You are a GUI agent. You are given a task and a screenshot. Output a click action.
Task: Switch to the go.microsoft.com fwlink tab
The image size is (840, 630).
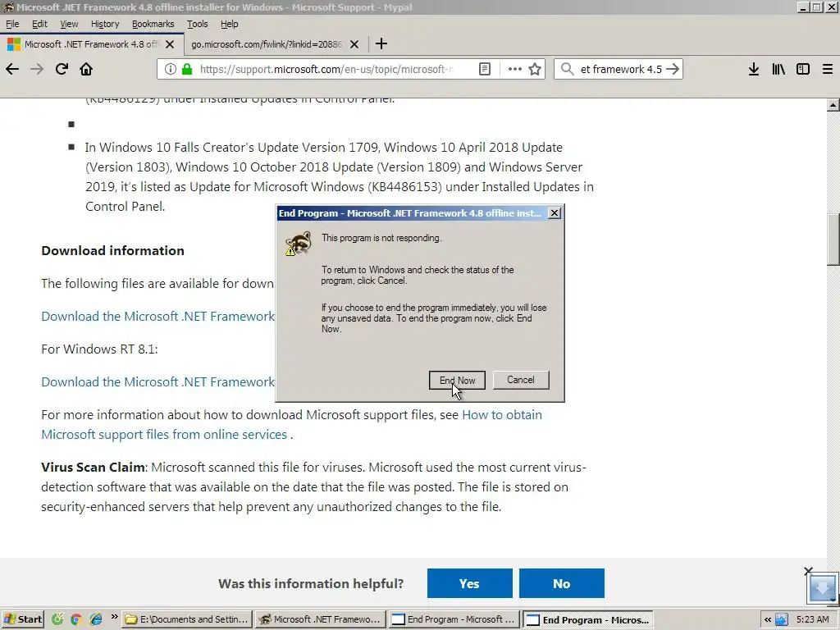(x=266, y=44)
